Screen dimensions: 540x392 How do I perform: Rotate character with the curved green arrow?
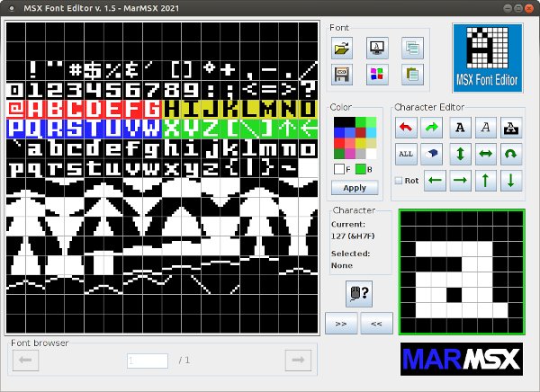pyautogui.click(x=511, y=154)
